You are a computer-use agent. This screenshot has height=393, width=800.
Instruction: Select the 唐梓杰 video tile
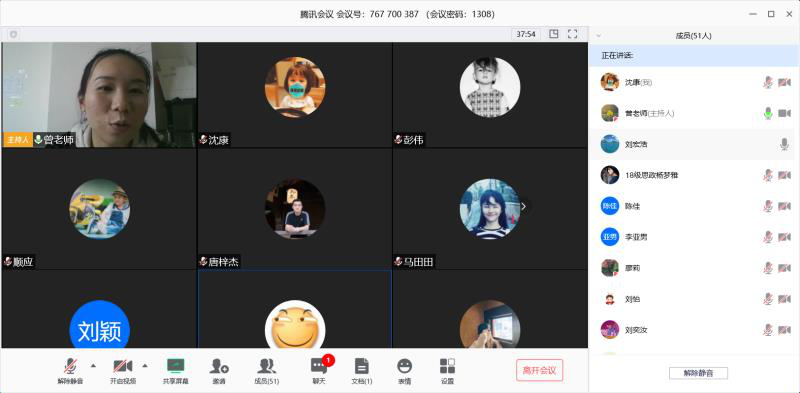(x=294, y=209)
